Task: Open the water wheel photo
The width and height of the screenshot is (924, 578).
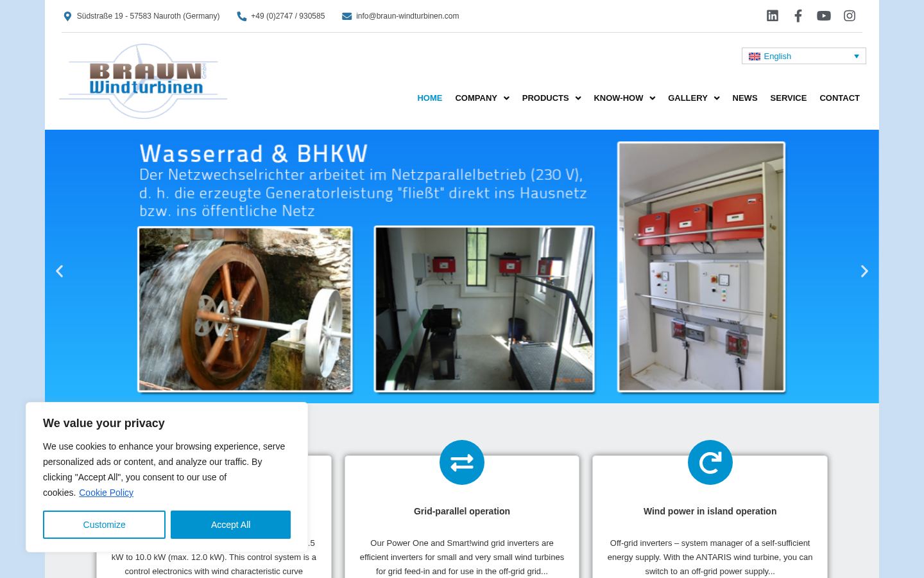Action: (245, 309)
